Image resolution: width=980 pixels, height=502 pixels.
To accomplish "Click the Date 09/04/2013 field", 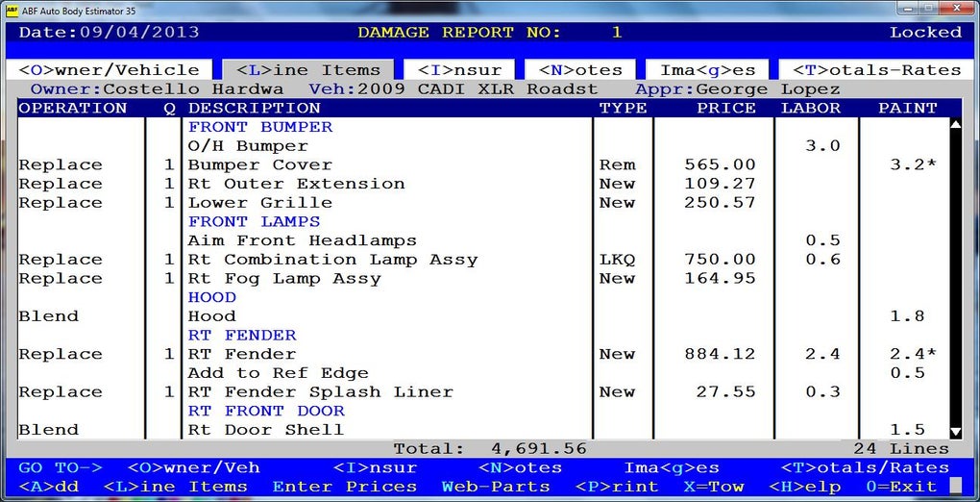I will click(109, 33).
